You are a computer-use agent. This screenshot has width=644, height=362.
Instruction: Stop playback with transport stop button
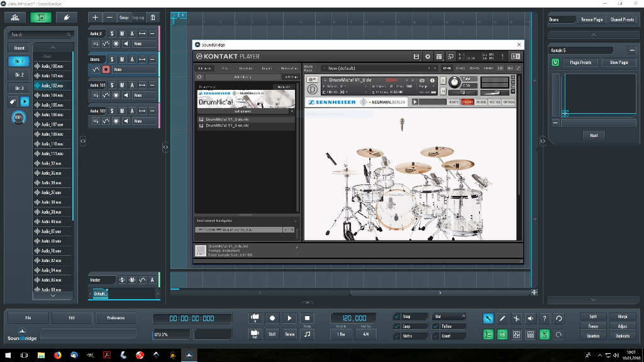click(x=307, y=318)
